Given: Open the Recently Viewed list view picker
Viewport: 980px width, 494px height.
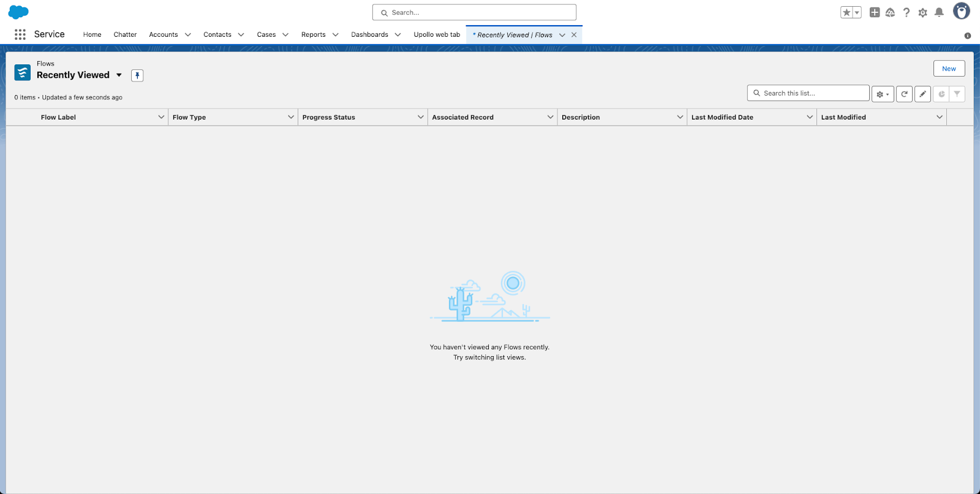Looking at the screenshot, I should 119,75.
